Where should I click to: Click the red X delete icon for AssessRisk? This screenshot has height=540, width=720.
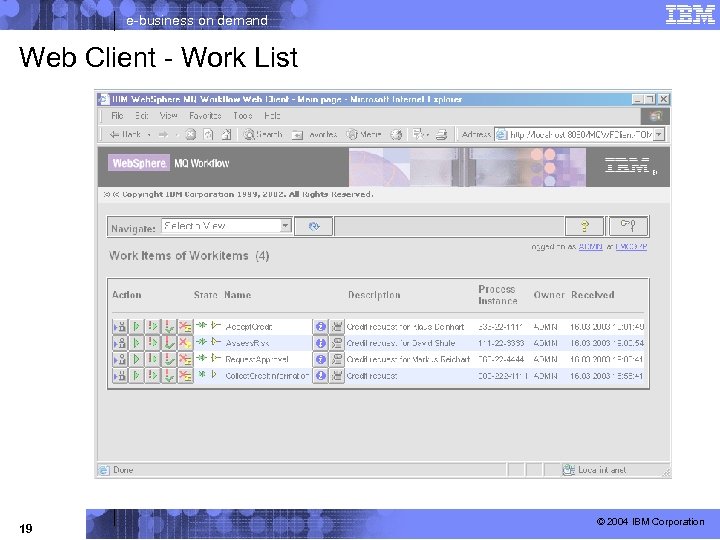click(x=185, y=343)
